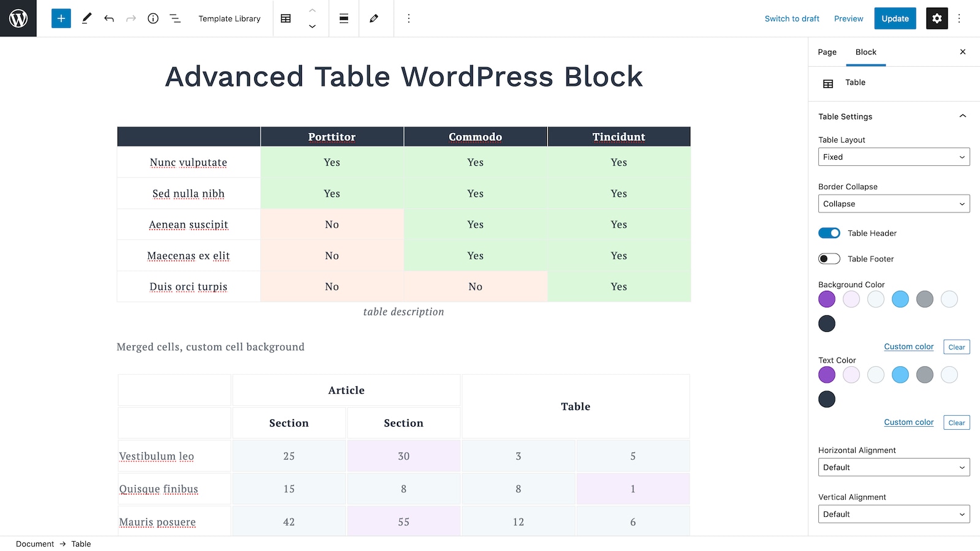Viewport: 980px width, 551px height.
Task: Pick the purple background color swatch
Action: pyautogui.click(x=827, y=299)
